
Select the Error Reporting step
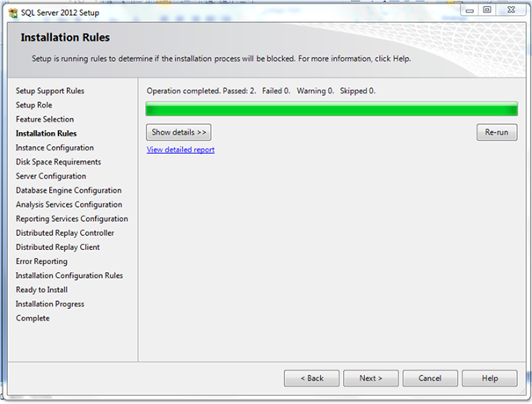[x=41, y=261]
